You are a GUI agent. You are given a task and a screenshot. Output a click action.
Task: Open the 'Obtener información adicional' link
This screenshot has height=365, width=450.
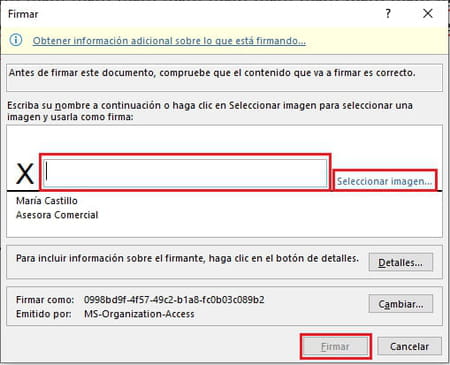[x=169, y=41]
